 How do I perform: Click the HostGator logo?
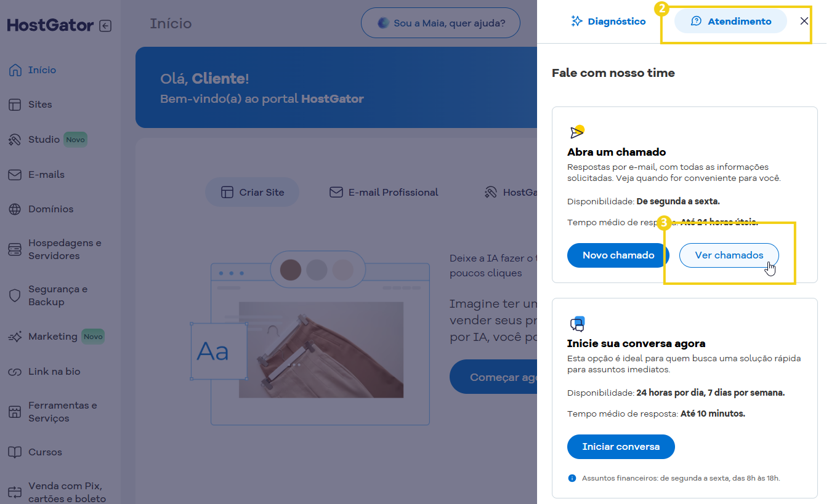tap(51, 26)
